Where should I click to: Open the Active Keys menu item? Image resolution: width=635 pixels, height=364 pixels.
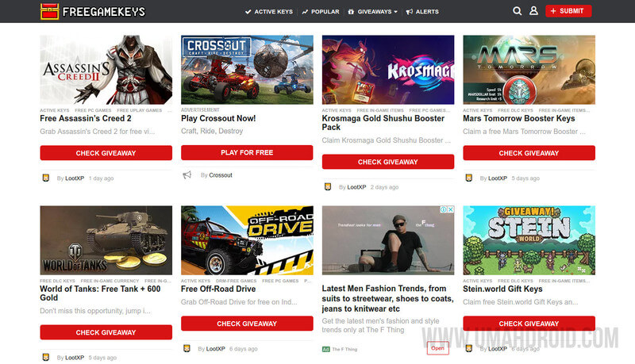tap(269, 12)
